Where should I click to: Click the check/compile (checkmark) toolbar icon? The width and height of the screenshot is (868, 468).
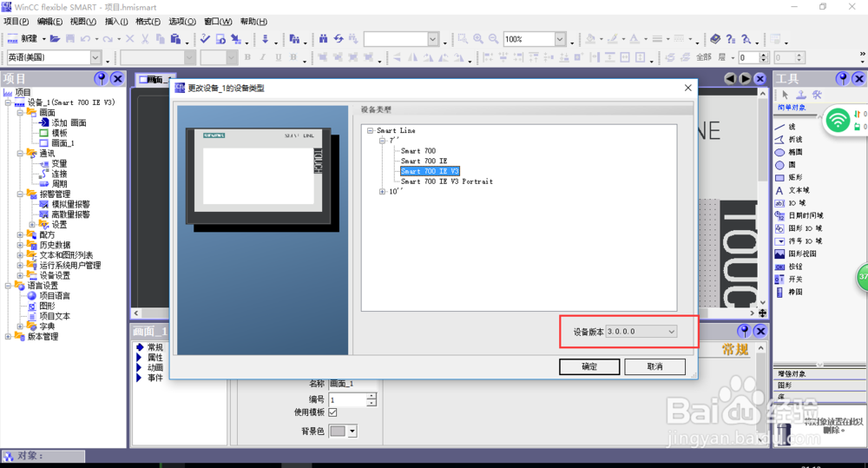[205, 39]
